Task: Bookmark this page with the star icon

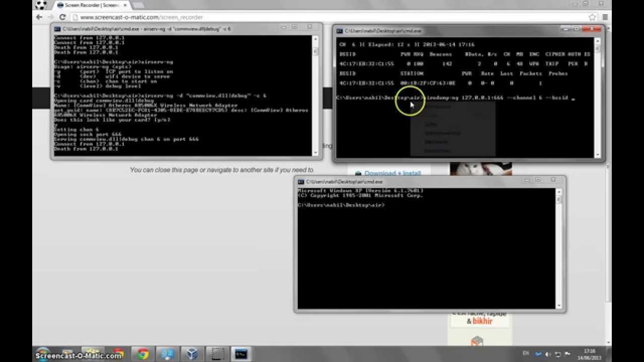Action: (x=593, y=17)
